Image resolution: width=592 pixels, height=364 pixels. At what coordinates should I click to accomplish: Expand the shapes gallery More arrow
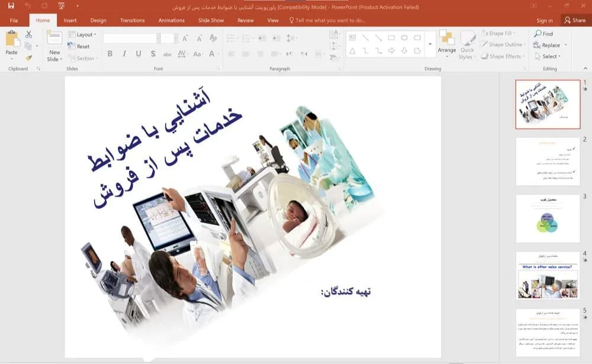(x=430, y=44)
